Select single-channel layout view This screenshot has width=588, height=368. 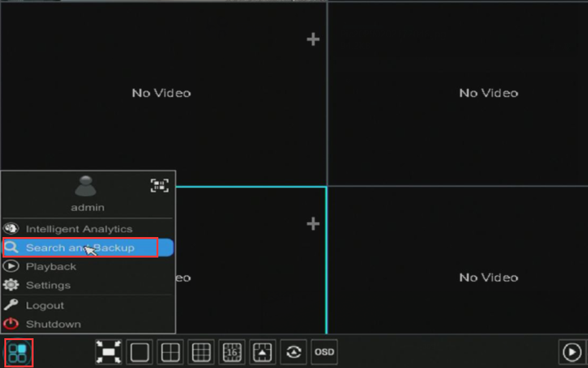point(139,352)
